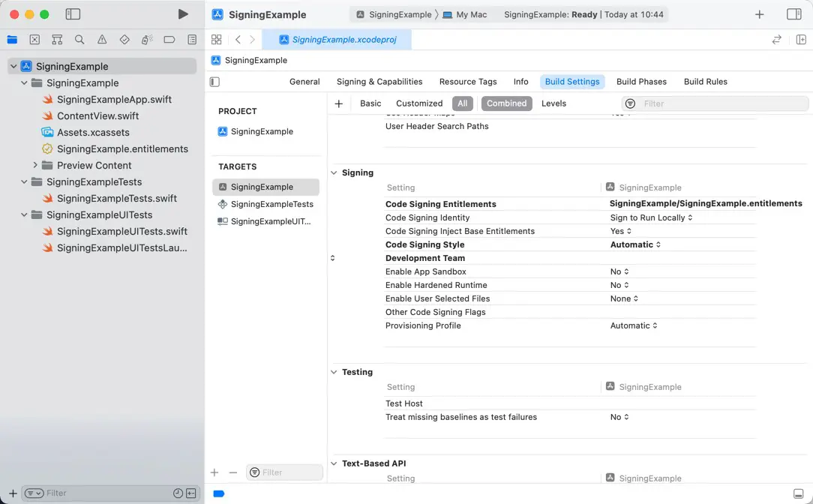Toggle the navigator sidebar in the title bar
The width and height of the screenshot is (813, 504).
(x=73, y=14)
